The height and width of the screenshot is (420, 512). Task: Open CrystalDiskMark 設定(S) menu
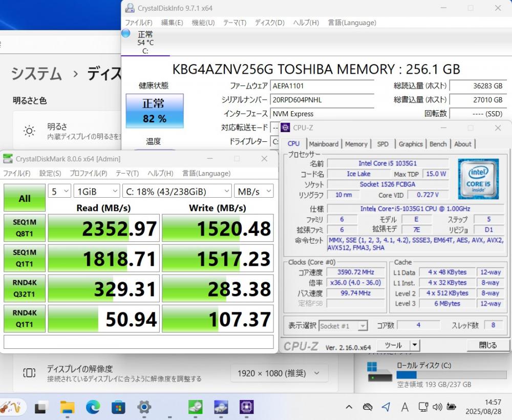click(50, 173)
